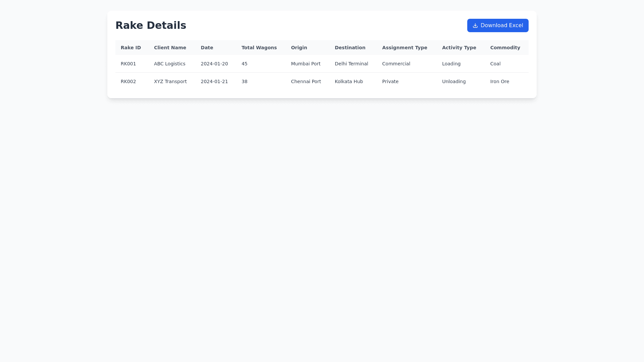The height and width of the screenshot is (362, 644).
Task: Click the Rake Details heading
Action: coord(151,25)
